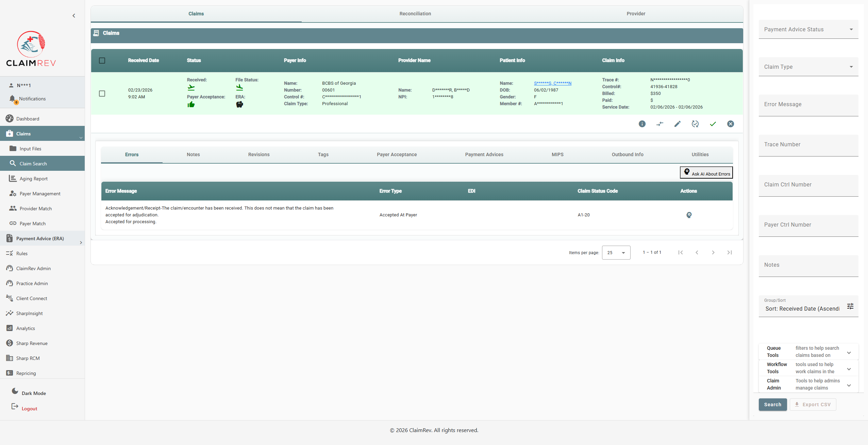The height and width of the screenshot is (445, 868).
Task: Open the Outbound Info tab
Action: [628, 154]
